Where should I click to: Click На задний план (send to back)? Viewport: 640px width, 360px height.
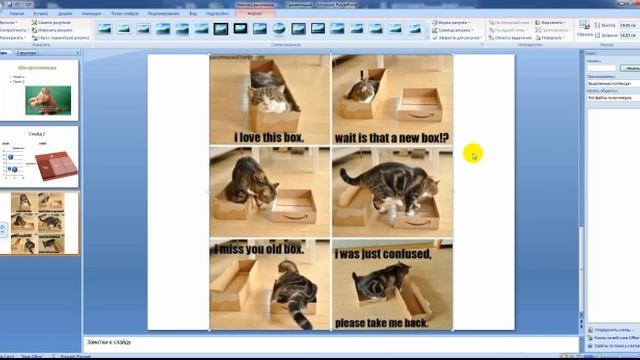tap(508, 30)
